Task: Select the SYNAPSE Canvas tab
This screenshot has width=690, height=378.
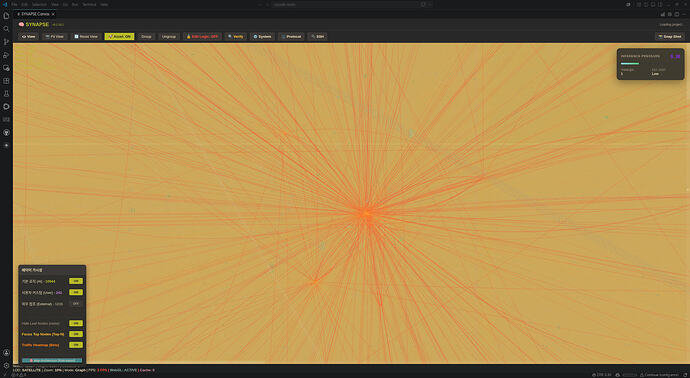Action: [x=35, y=14]
